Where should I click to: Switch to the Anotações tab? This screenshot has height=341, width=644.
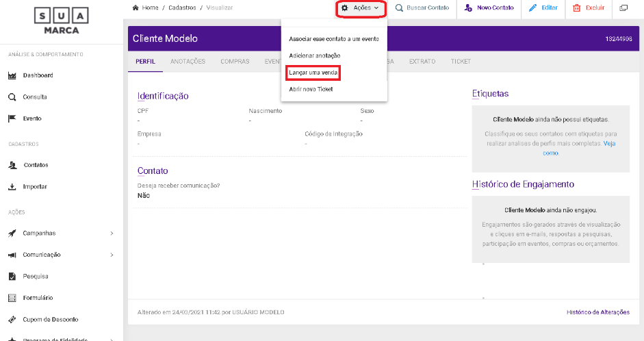(x=188, y=62)
